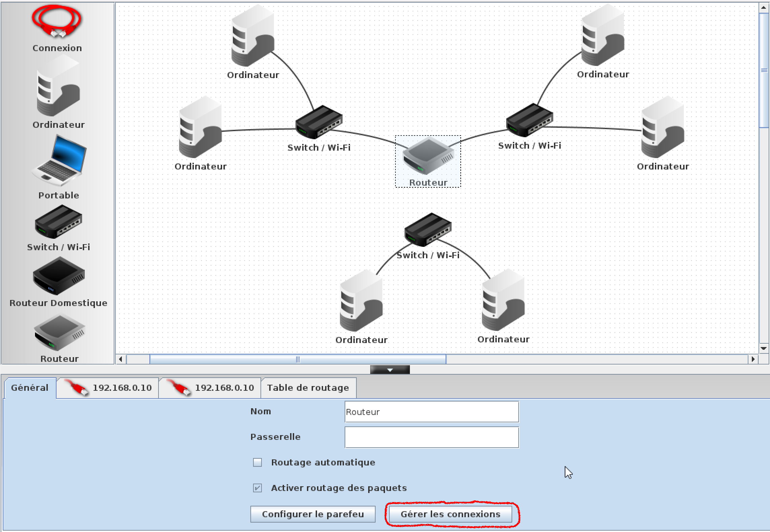Click the vertical scrollbar down arrow
This screenshot has width=770, height=532.
click(764, 348)
